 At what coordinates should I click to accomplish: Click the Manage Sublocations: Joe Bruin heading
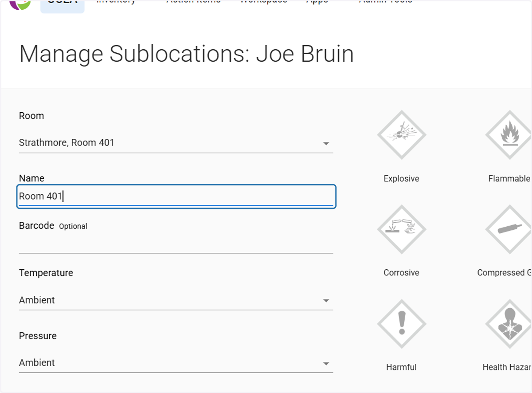coord(187,54)
